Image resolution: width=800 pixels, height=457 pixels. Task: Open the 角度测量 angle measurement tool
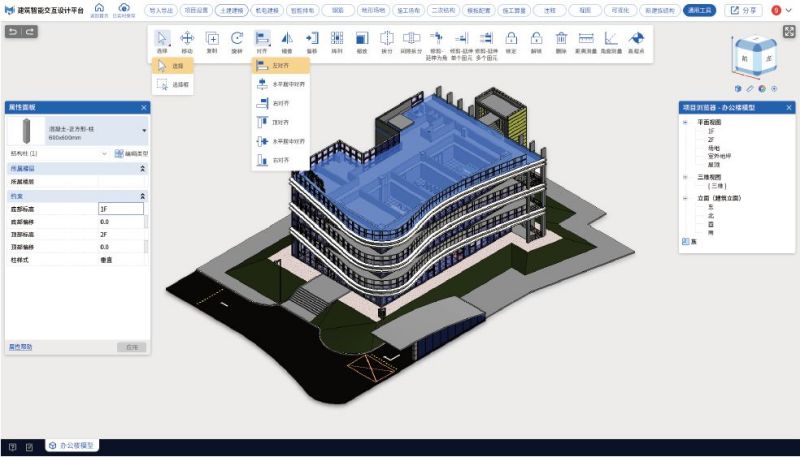pyautogui.click(x=610, y=41)
